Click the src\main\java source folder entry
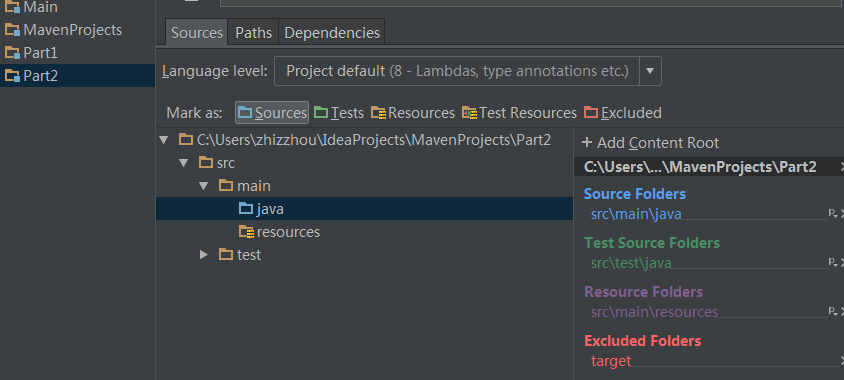Image resolution: width=844 pixels, height=380 pixels. point(636,214)
